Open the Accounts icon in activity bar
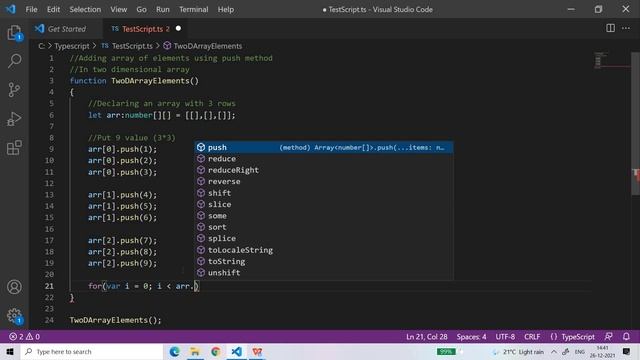Viewport: 640px width, 360px height. click(14, 287)
